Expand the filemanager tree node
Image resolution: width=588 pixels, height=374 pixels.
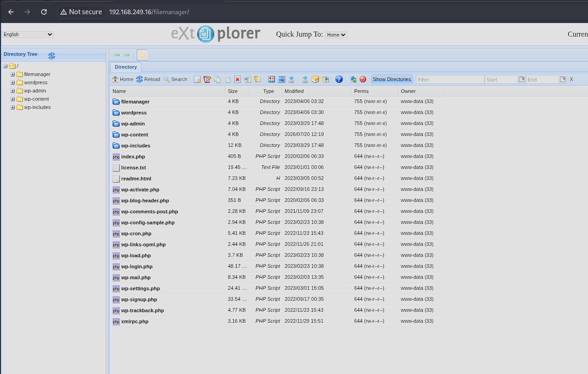point(13,74)
